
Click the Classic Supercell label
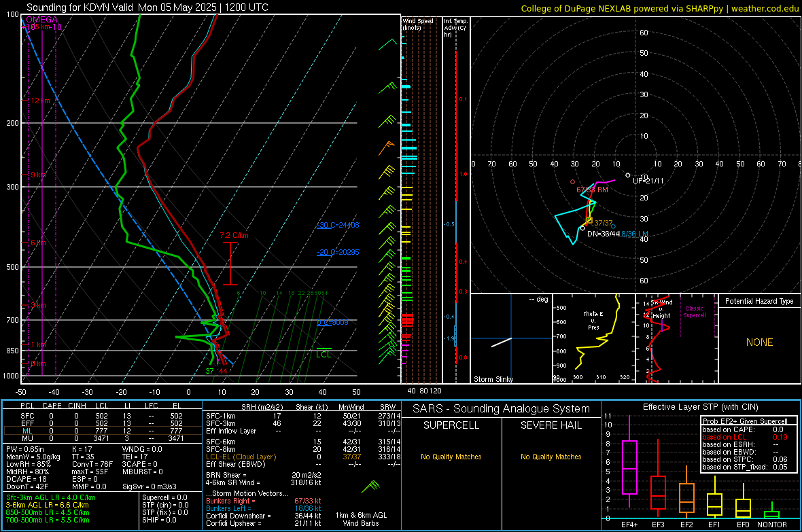pos(694,312)
